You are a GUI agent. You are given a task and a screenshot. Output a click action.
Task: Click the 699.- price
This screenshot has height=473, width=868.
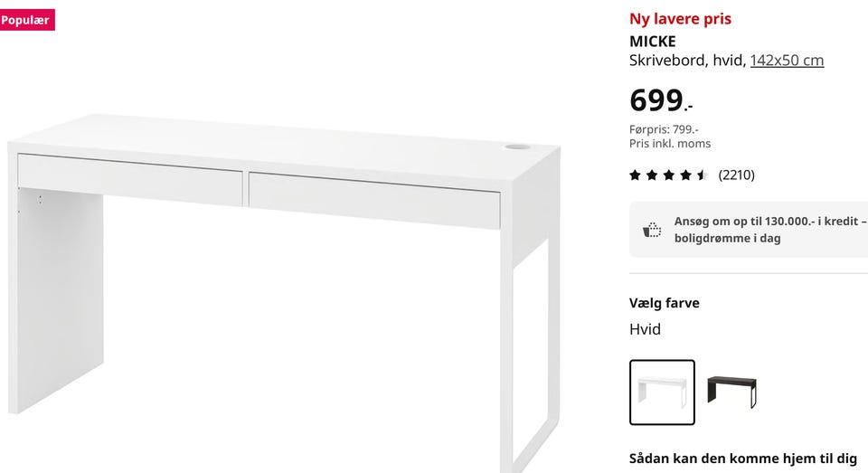coord(661,100)
